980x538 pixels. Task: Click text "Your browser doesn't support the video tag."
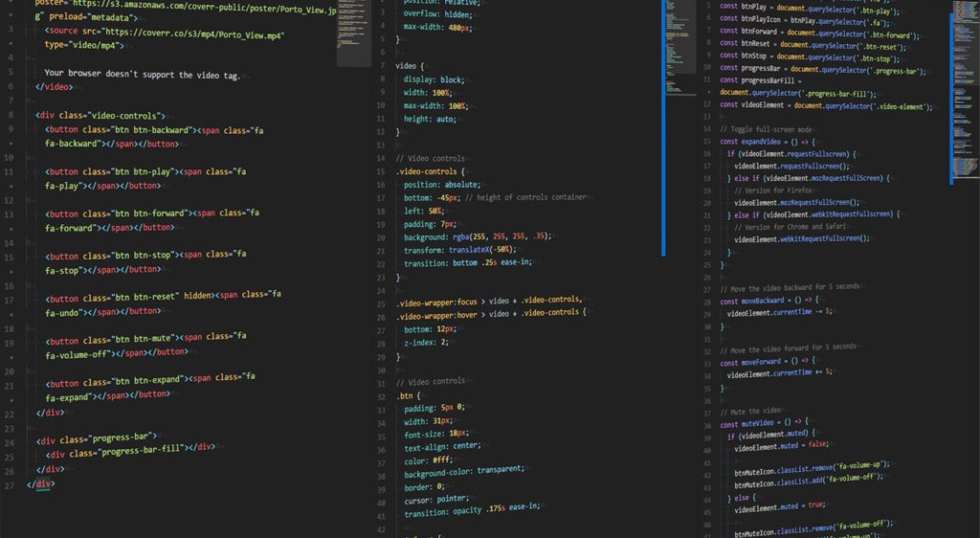(142, 74)
